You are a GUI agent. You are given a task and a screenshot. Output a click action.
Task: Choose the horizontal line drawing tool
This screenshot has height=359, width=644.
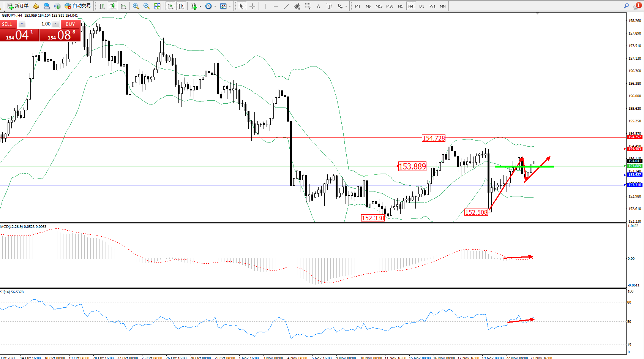[x=276, y=6]
